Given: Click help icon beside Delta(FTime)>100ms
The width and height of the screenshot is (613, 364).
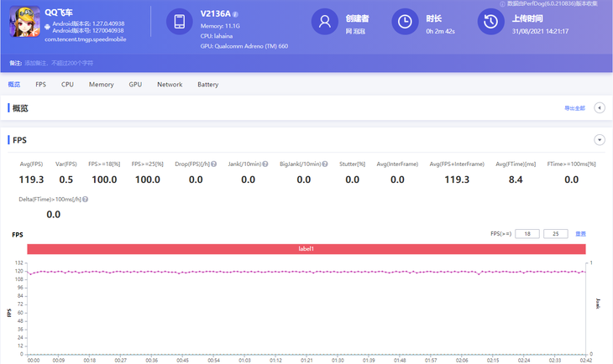Looking at the screenshot, I should click(x=86, y=200).
